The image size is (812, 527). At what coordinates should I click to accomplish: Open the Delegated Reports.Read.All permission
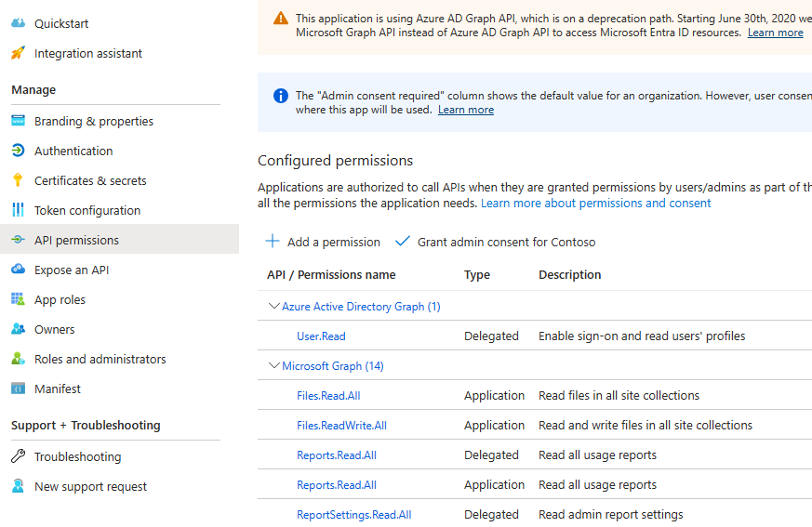tap(337, 455)
